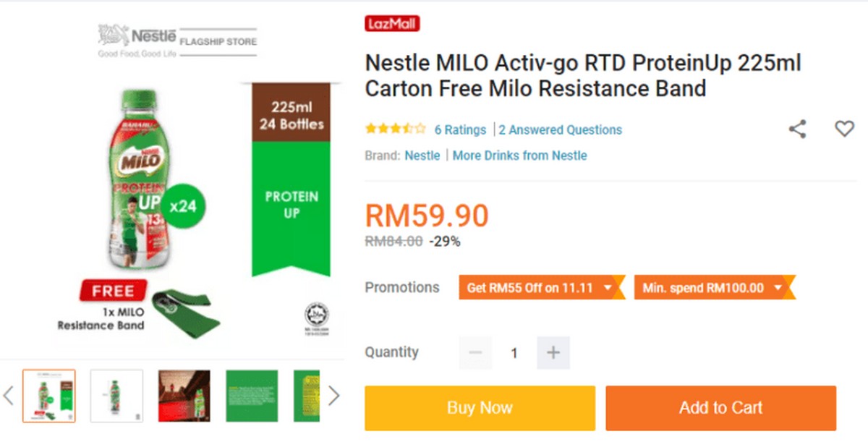Viewport: 868px width, 442px height.
Task: Click the share icon
Action: click(797, 129)
